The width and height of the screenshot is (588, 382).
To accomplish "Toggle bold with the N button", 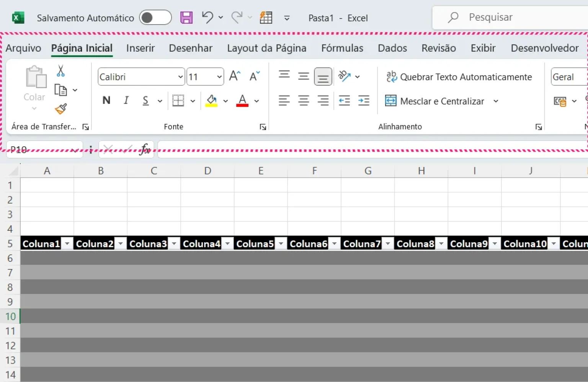I will pos(106,100).
